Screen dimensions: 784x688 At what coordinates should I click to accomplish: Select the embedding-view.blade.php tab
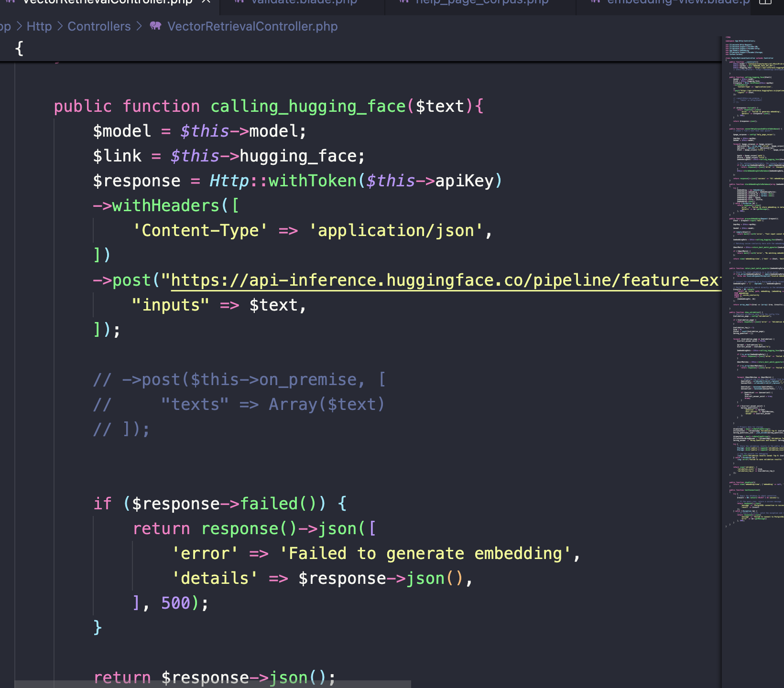[x=678, y=2]
